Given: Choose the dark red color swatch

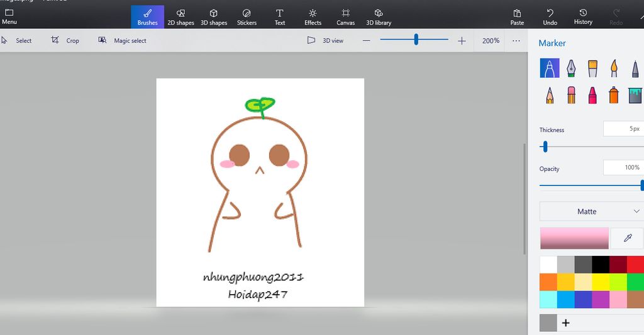Looking at the screenshot, I should coord(618,265).
